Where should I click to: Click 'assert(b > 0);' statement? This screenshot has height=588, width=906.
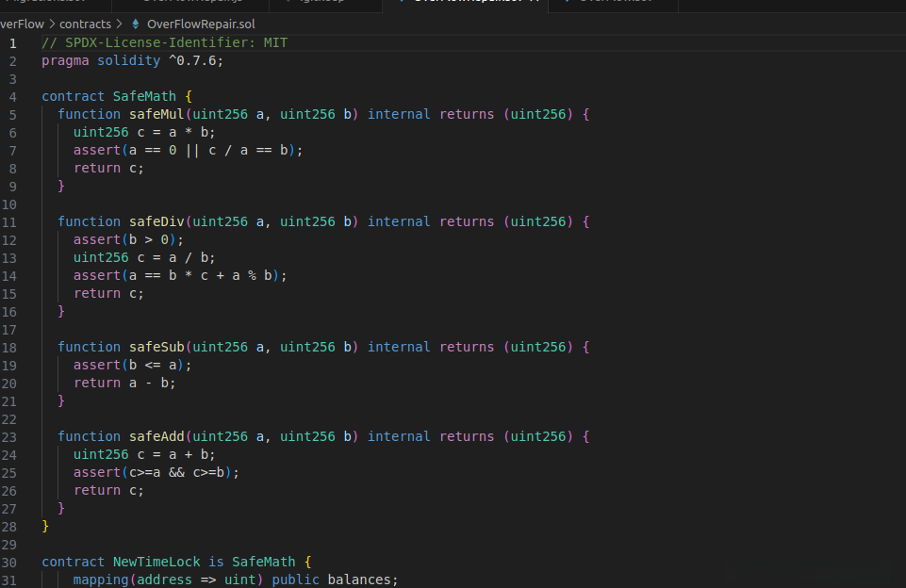[x=128, y=239]
